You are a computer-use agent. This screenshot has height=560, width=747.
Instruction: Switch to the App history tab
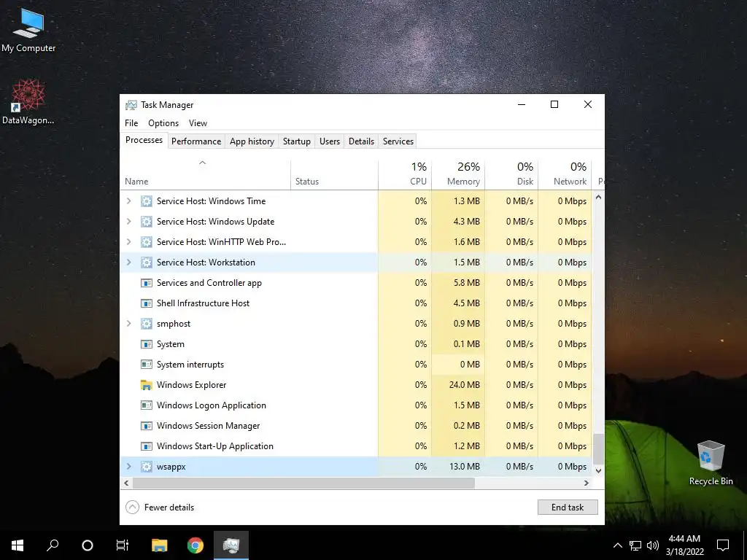[x=252, y=141]
